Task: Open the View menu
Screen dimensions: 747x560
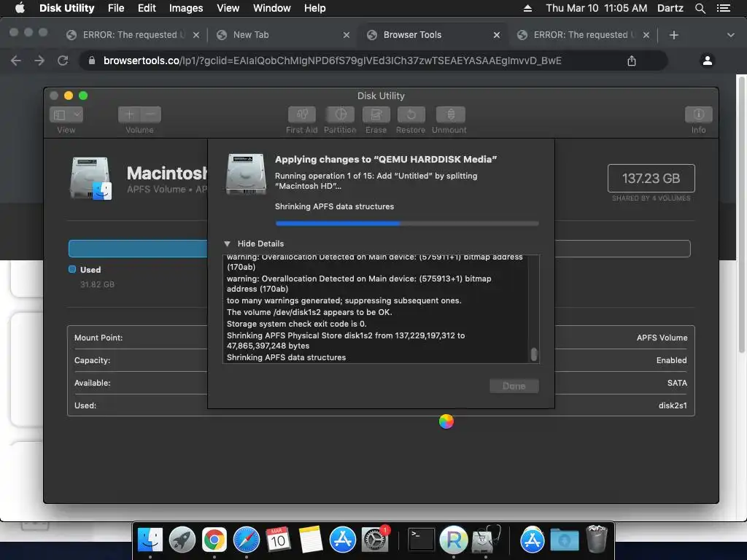Action: tap(228, 8)
